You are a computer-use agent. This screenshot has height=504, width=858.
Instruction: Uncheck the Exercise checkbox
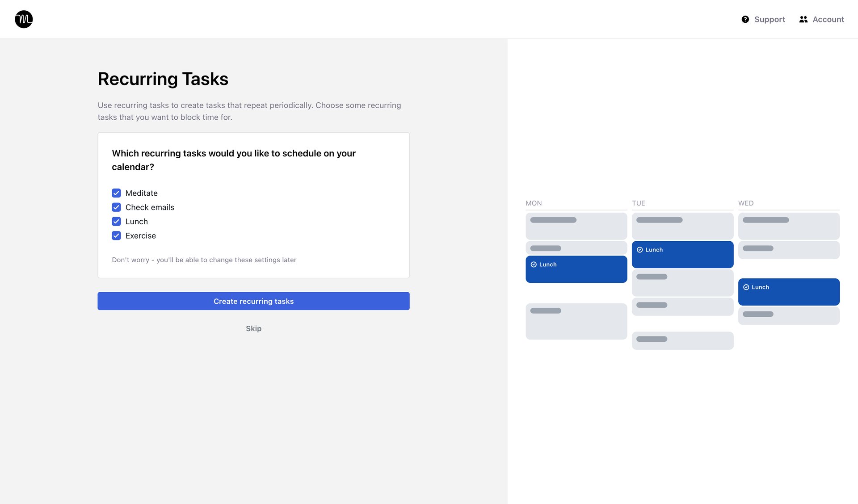[x=116, y=235]
